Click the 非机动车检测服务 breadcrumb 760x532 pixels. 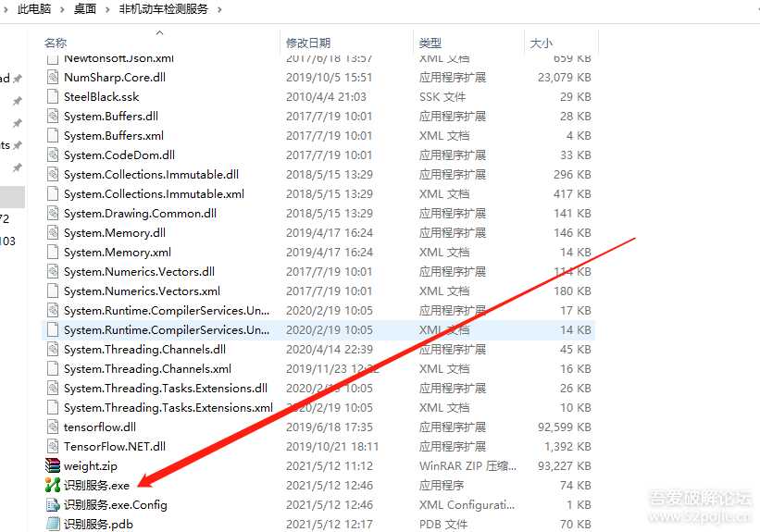pos(163,8)
